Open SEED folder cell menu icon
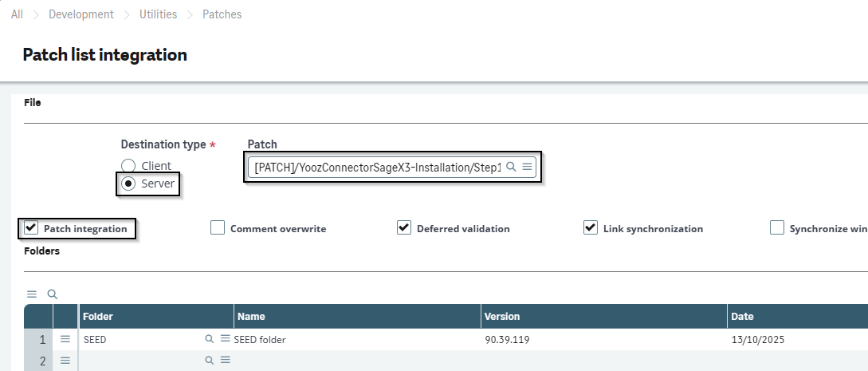The height and width of the screenshot is (371, 868). click(x=226, y=339)
